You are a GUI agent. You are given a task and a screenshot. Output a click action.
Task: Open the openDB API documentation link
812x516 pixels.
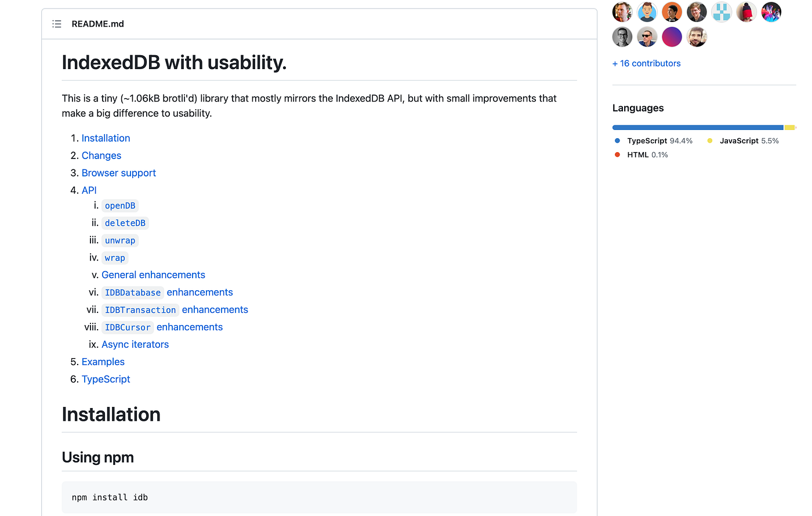pos(120,205)
